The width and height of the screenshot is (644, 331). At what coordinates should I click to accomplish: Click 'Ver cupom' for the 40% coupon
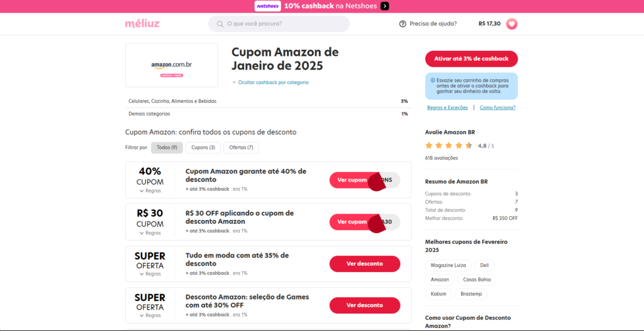[365, 180]
